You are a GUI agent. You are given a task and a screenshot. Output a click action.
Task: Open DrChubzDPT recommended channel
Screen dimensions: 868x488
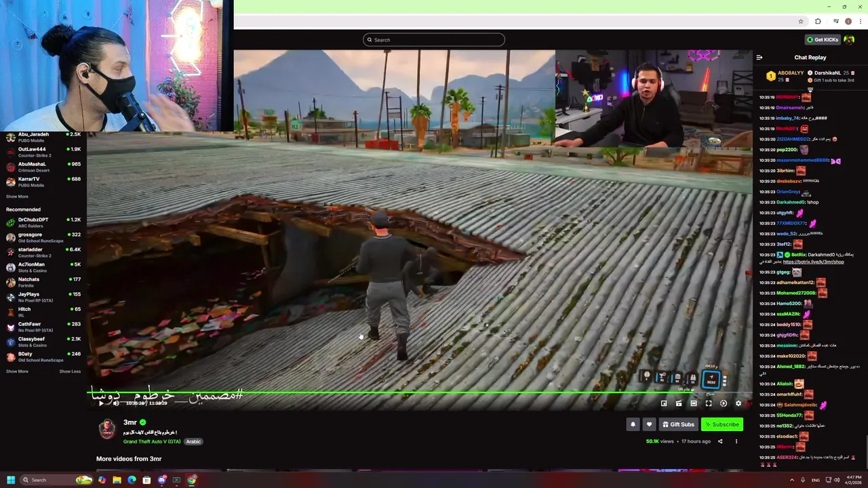[x=43, y=223]
